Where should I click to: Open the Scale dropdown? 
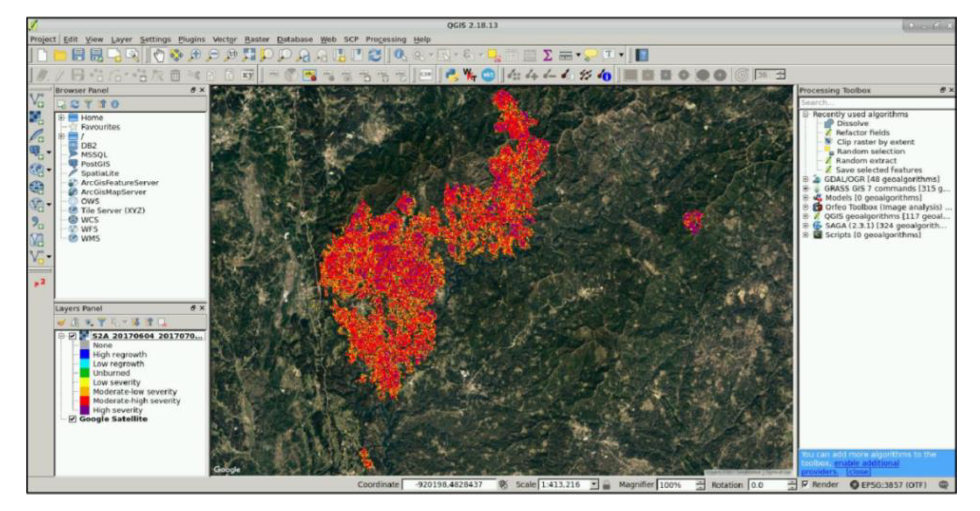click(x=594, y=484)
